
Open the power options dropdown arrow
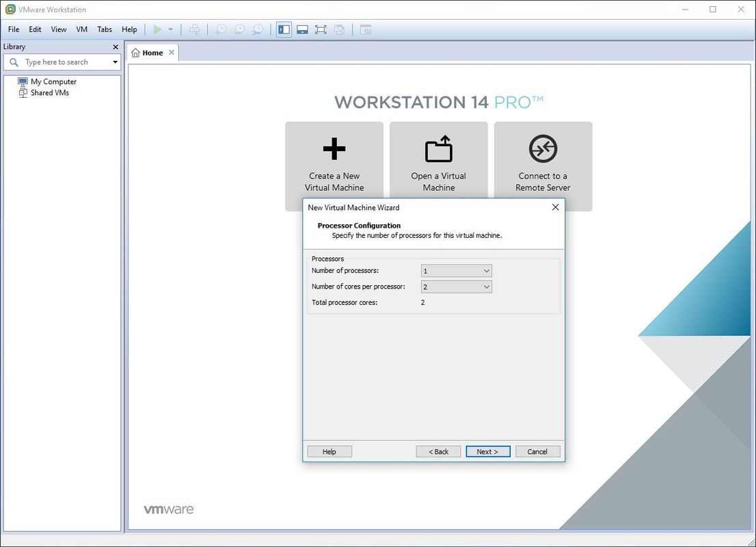pos(170,29)
